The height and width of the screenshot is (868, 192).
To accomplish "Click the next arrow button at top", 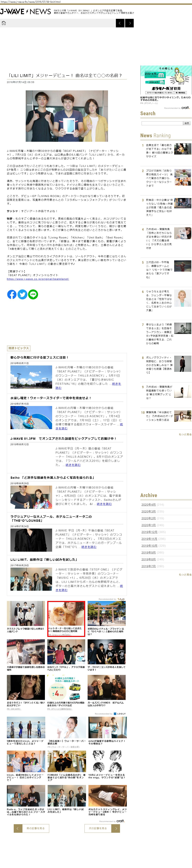I will point(130,23).
